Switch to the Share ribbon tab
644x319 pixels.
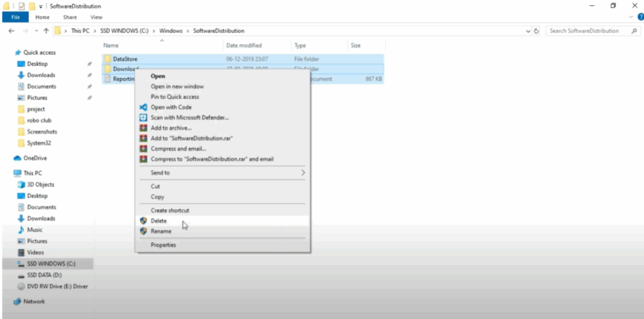pyautogui.click(x=70, y=17)
